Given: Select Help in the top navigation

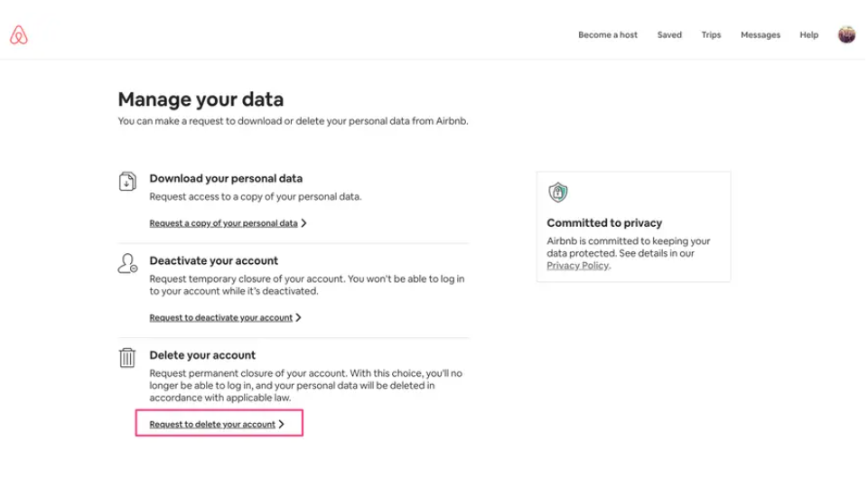Looking at the screenshot, I should pyautogui.click(x=808, y=35).
